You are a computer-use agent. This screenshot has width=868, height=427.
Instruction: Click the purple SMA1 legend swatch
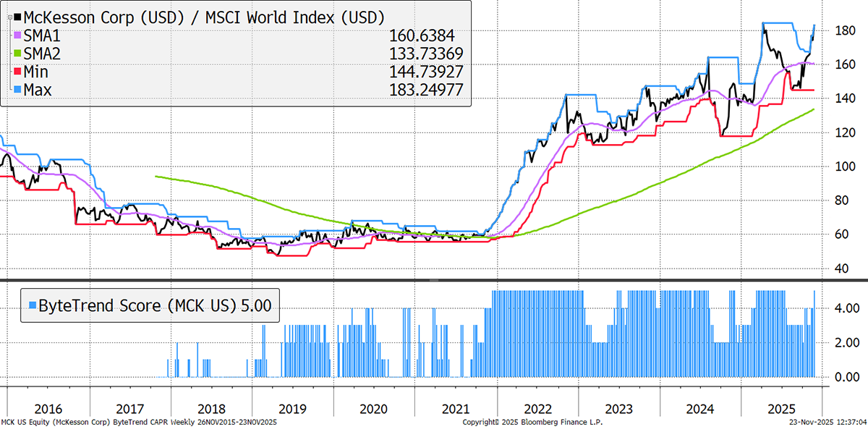[17, 35]
